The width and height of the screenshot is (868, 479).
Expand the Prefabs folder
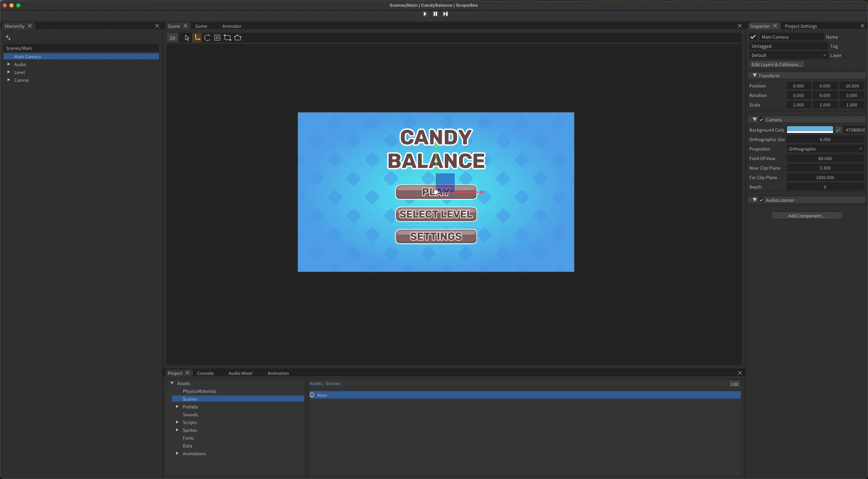point(177,406)
